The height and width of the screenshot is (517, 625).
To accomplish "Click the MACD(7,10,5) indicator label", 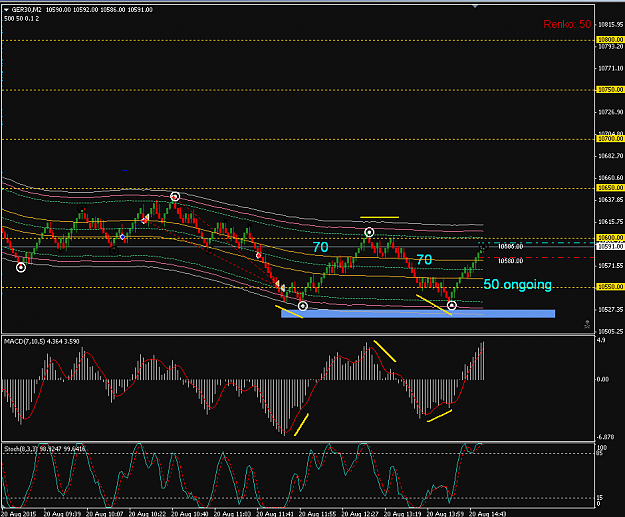I will 41,342.
